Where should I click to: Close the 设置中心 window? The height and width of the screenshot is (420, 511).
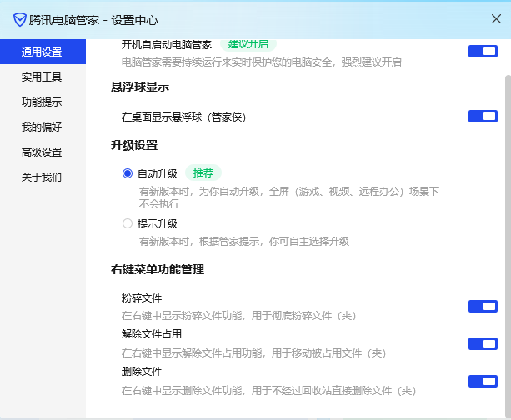(496, 19)
